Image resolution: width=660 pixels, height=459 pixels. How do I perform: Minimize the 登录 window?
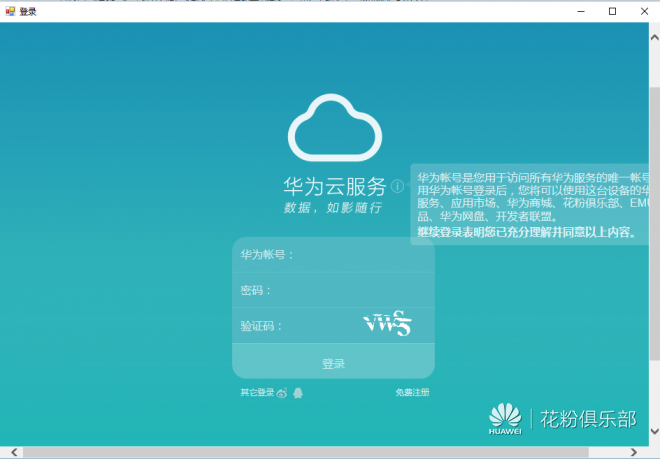tap(581, 11)
